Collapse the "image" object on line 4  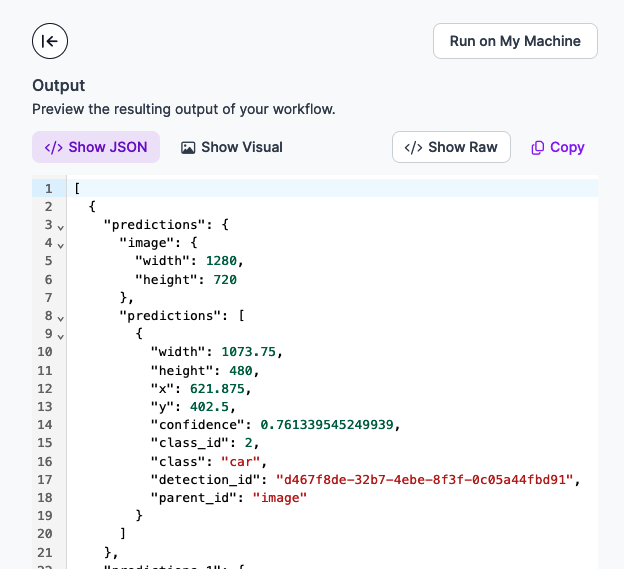coord(61,244)
